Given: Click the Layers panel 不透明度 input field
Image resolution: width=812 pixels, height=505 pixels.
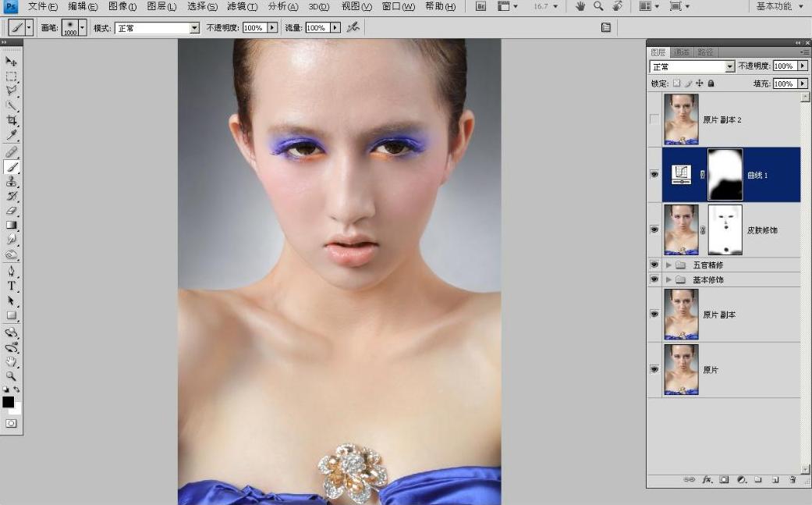Looking at the screenshot, I should [785, 66].
